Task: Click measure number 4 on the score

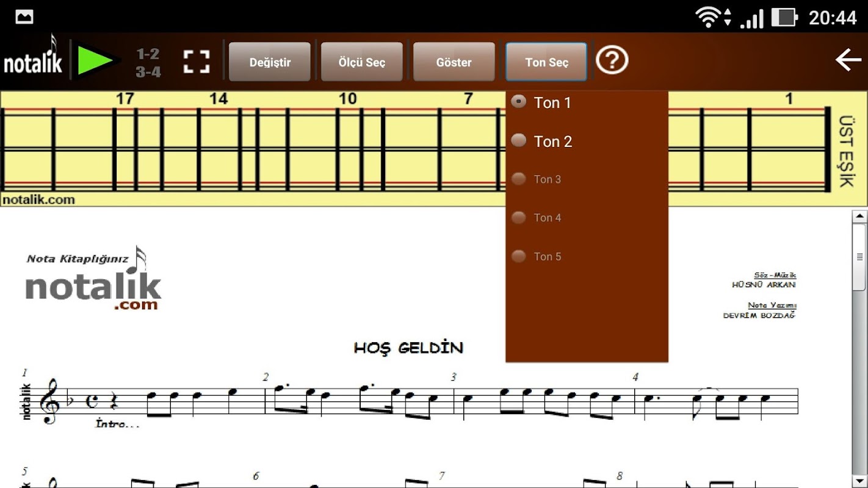Action: coord(635,378)
